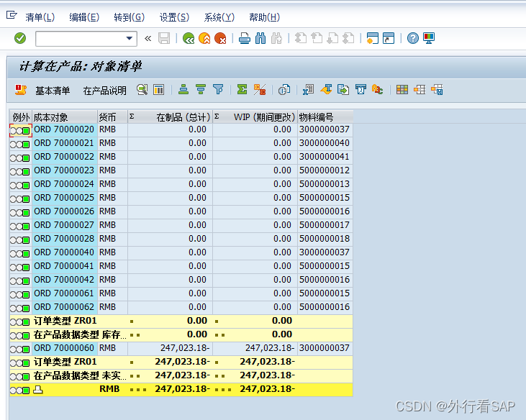526x420 pixels.
Task: Open the 转到(G) menu
Action: [129, 17]
